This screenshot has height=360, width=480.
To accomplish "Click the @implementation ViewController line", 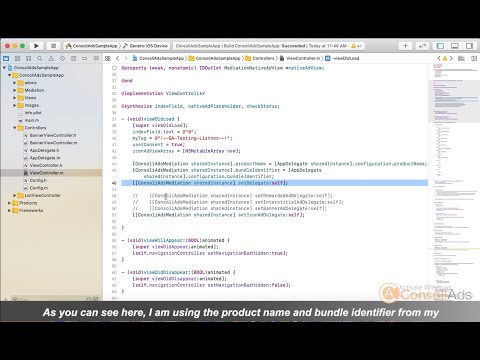I will pos(163,93).
